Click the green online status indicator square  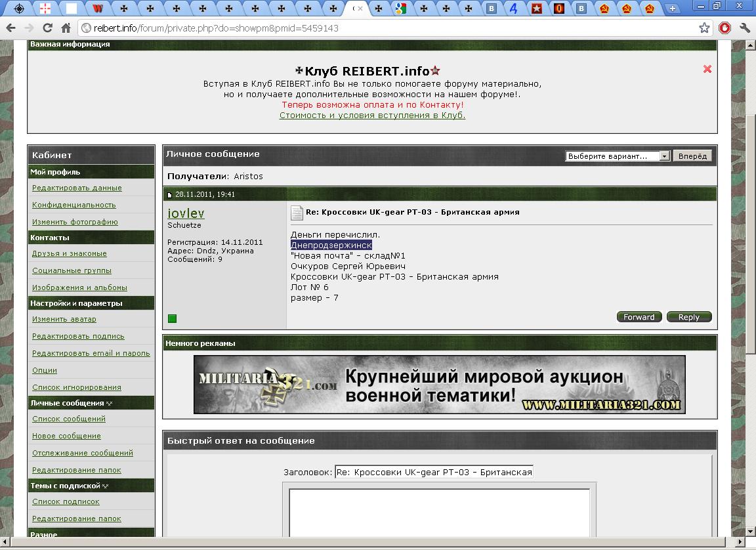(x=173, y=319)
